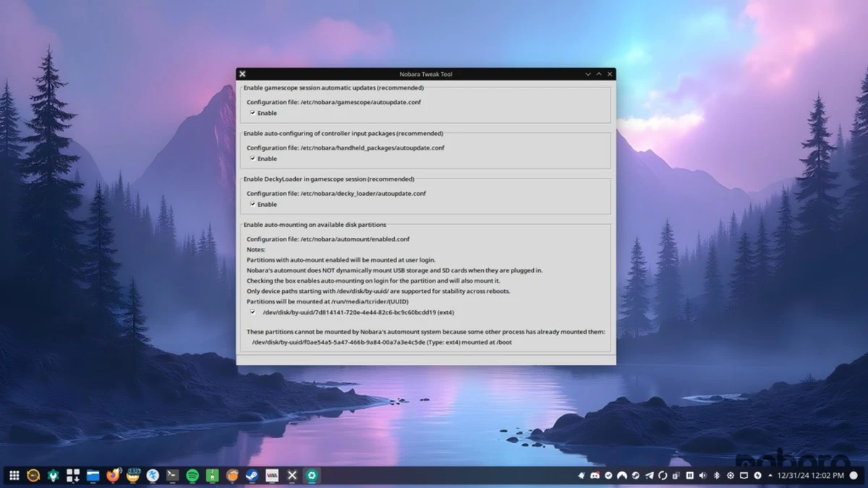
Task: Launch Steam from the taskbar
Action: pos(251,476)
